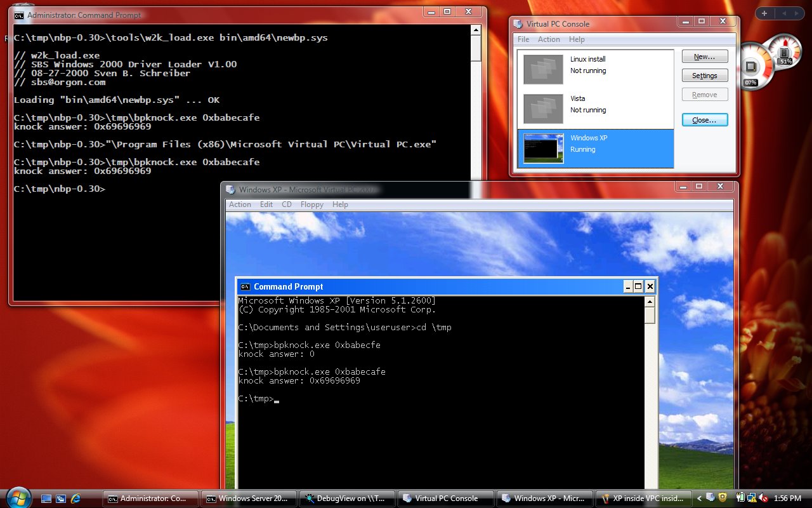Click XP Command Prompt scrollbar thumb

pos(650,316)
